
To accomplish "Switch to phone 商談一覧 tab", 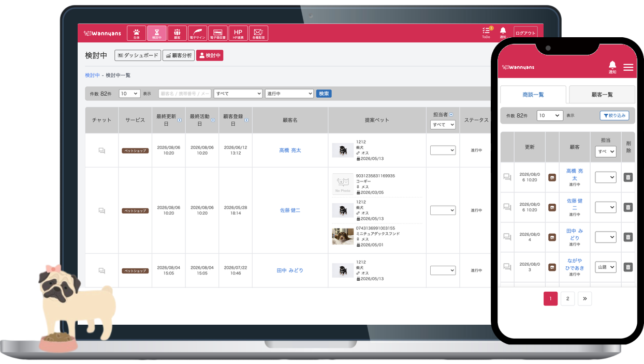I will pos(533,95).
